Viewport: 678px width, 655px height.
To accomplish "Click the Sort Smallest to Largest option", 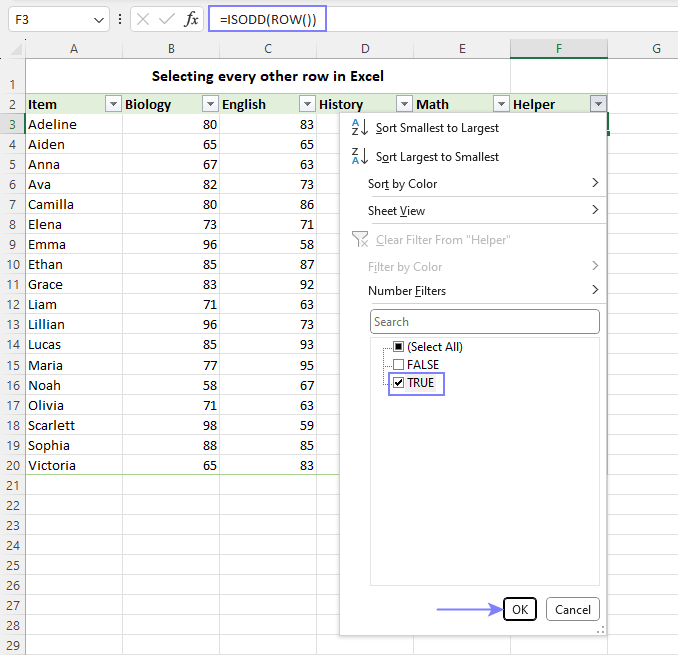I will tap(437, 128).
